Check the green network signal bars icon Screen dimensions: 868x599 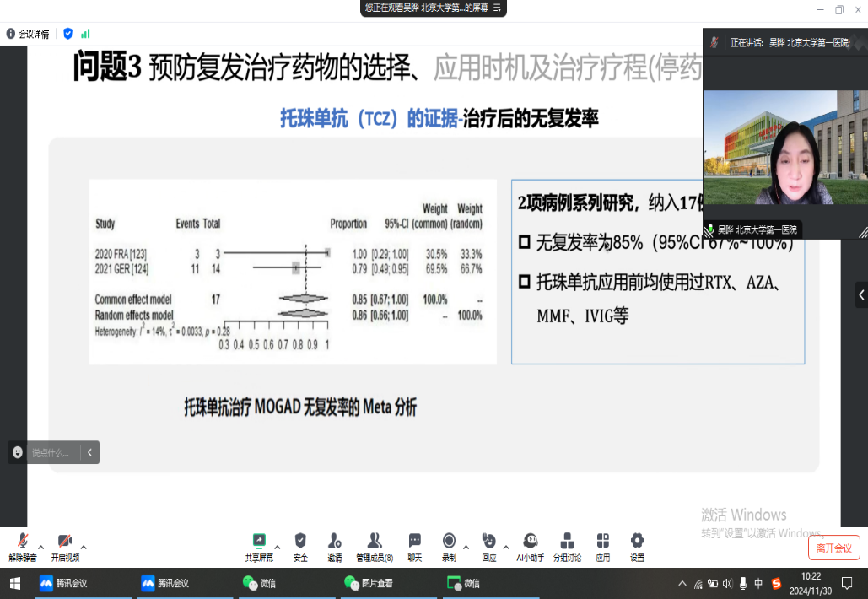tap(85, 34)
